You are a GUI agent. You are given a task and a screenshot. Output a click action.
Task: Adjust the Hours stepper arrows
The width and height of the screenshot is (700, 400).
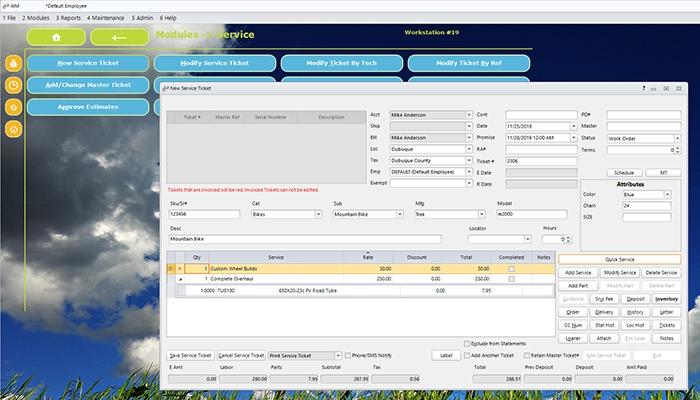click(568, 239)
